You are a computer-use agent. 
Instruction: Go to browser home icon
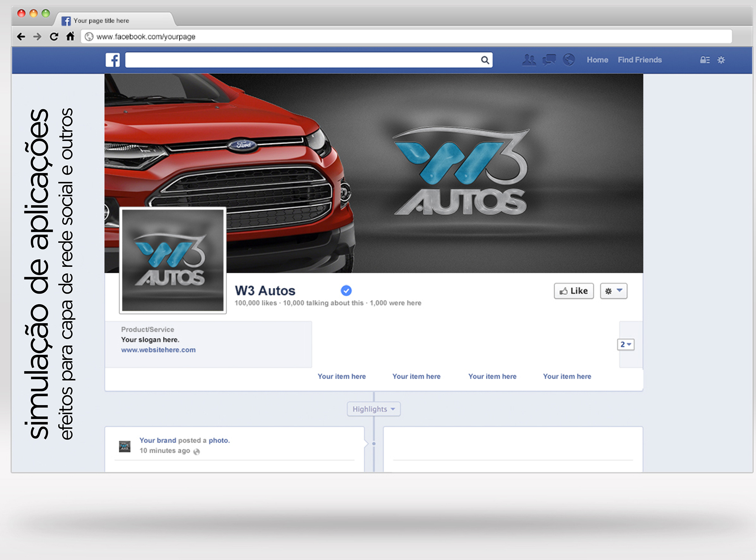pyautogui.click(x=70, y=36)
